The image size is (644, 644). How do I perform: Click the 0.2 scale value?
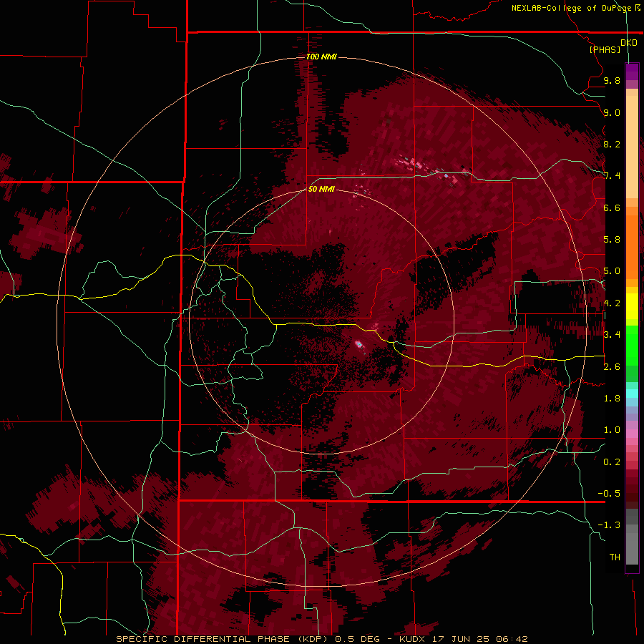(x=612, y=462)
